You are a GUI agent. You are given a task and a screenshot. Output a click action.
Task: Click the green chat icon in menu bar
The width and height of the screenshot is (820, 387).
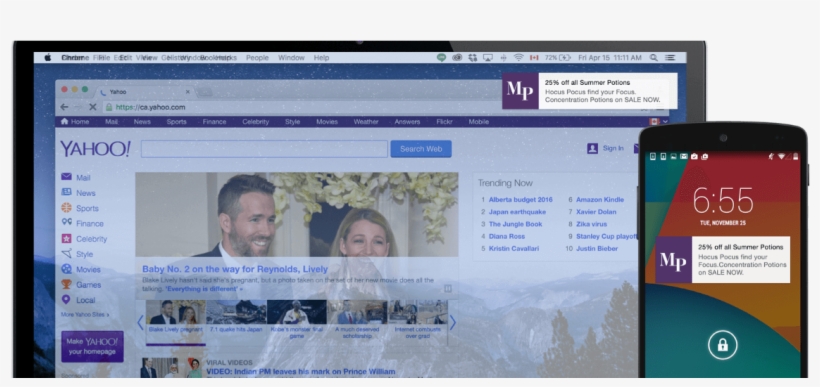(441, 58)
